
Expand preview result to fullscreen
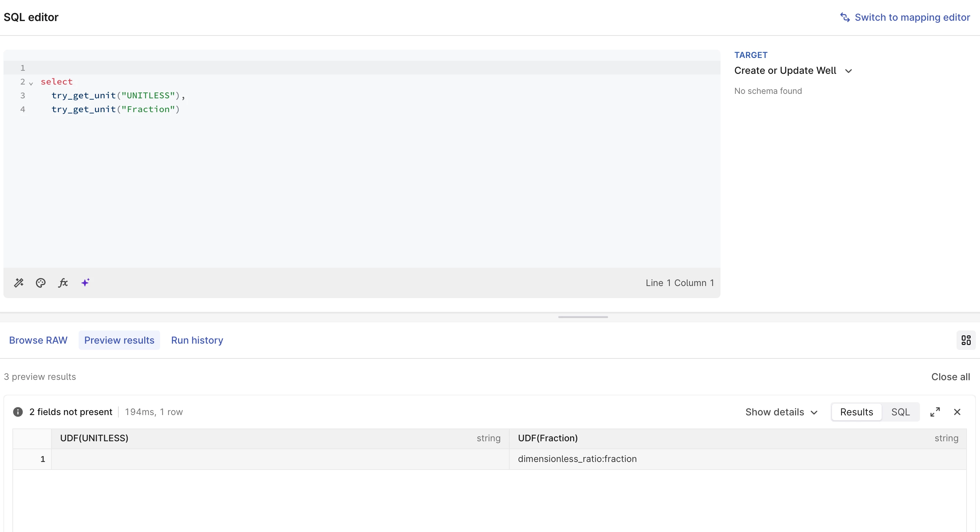click(x=935, y=412)
